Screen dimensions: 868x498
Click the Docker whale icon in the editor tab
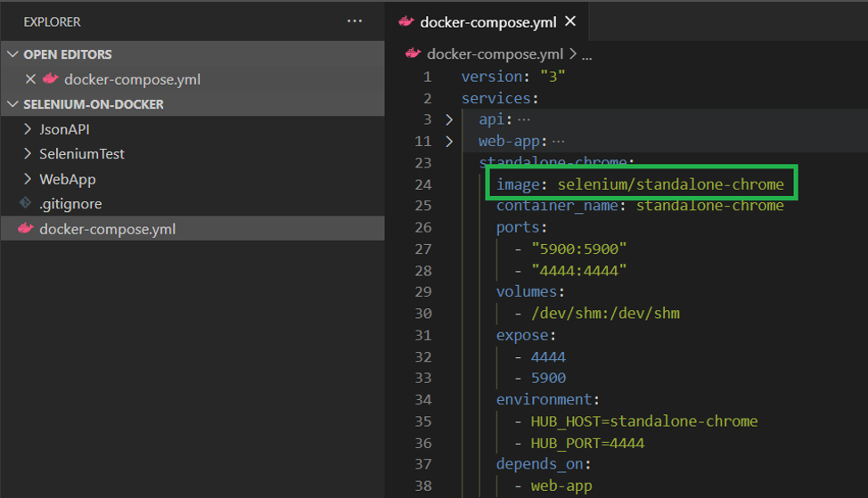coord(406,21)
